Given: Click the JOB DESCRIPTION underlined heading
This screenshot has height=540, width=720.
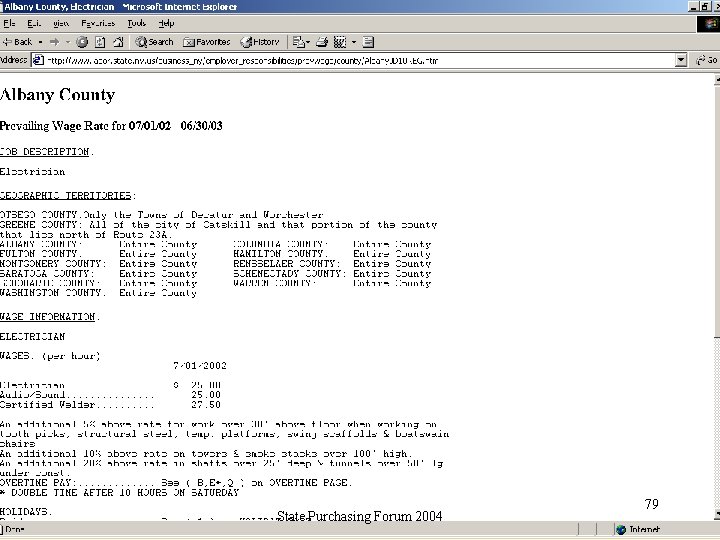Looking at the screenshot, I should tap(45, 152).
